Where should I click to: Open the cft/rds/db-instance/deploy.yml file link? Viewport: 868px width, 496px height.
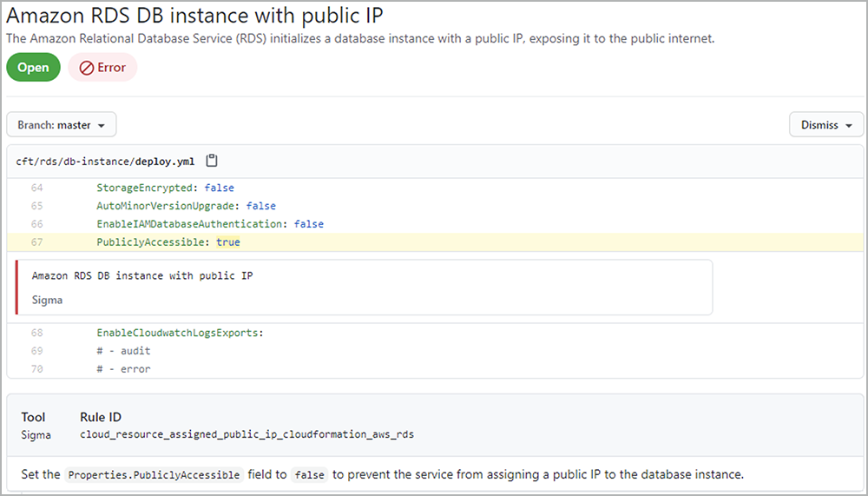click(105, 162)
